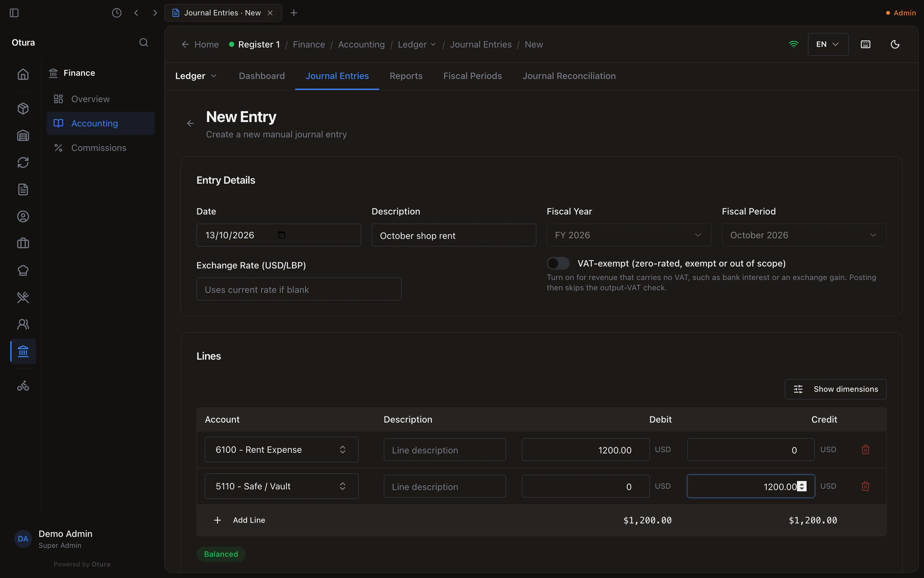Open the EN language dropdown

click(828, 44)
